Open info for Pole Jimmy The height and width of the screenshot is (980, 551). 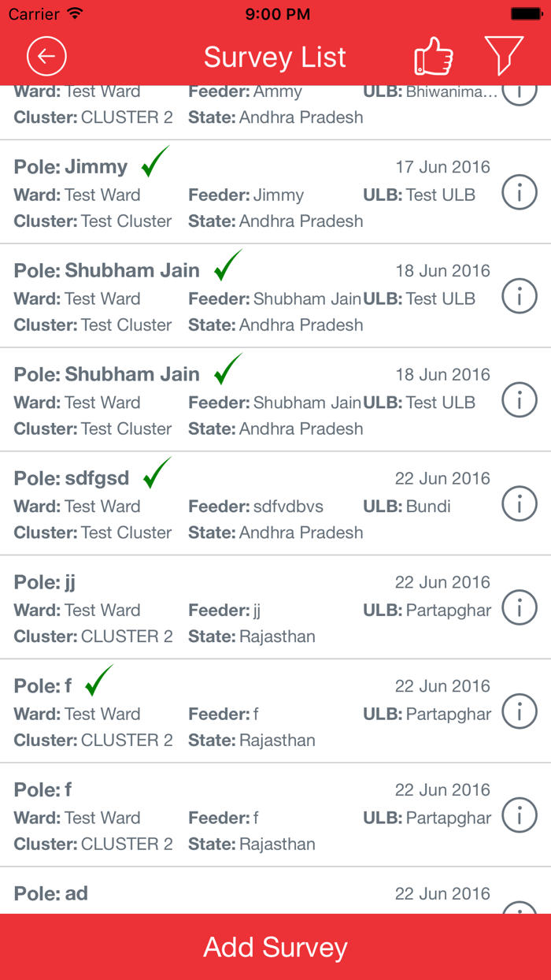(520, 192)
